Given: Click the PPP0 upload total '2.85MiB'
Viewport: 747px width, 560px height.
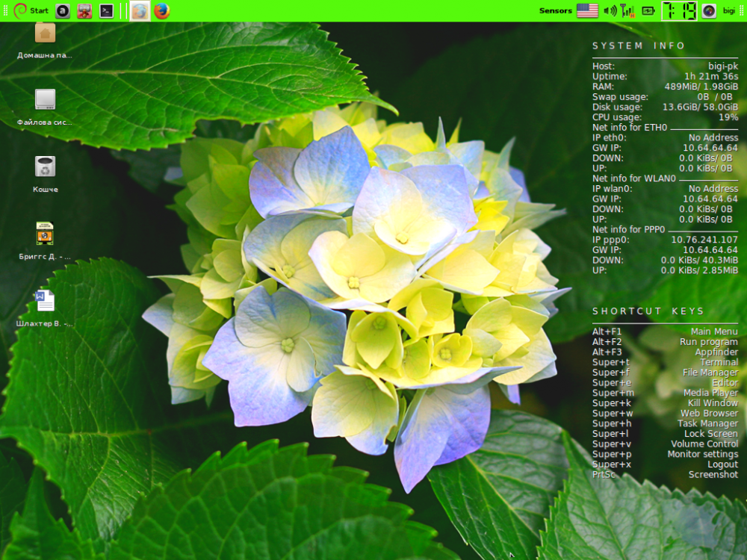Looking at the screenshot, I should point(719,270).
